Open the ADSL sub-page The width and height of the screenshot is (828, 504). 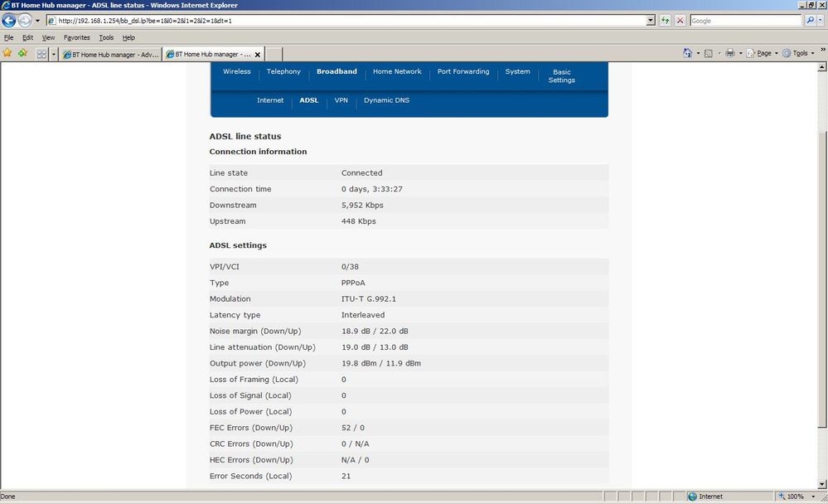(x=309, y=99)
